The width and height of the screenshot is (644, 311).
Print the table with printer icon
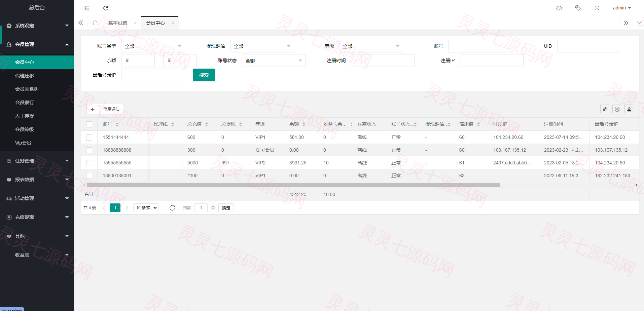[x=617, y=109]
